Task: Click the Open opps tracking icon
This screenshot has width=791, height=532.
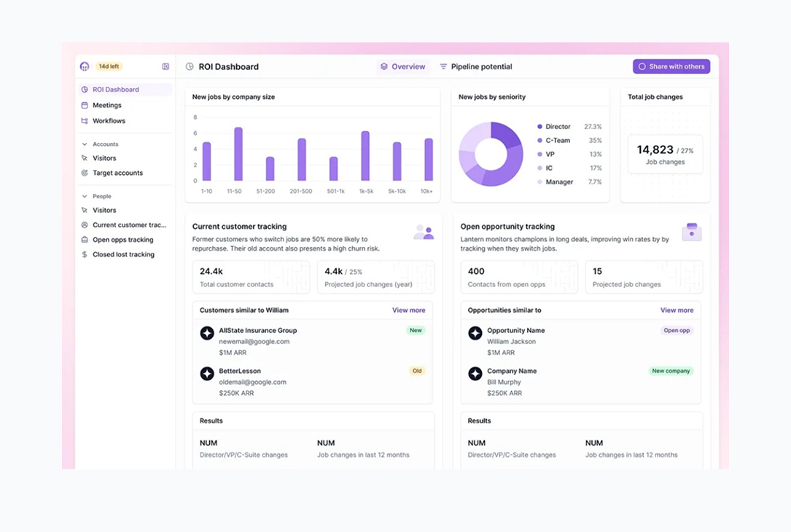Action: tap(85, 240)
